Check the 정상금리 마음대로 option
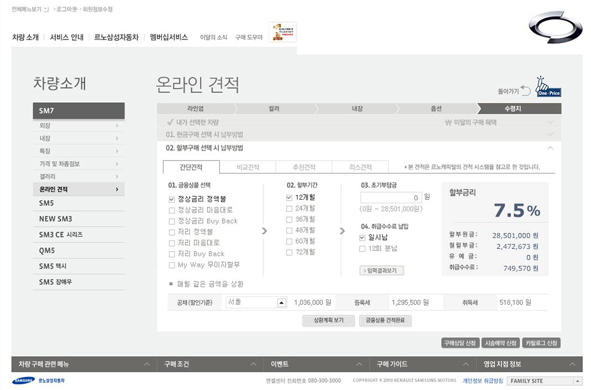The width and height of the screenshot is (591, 390). coord(172,210)
